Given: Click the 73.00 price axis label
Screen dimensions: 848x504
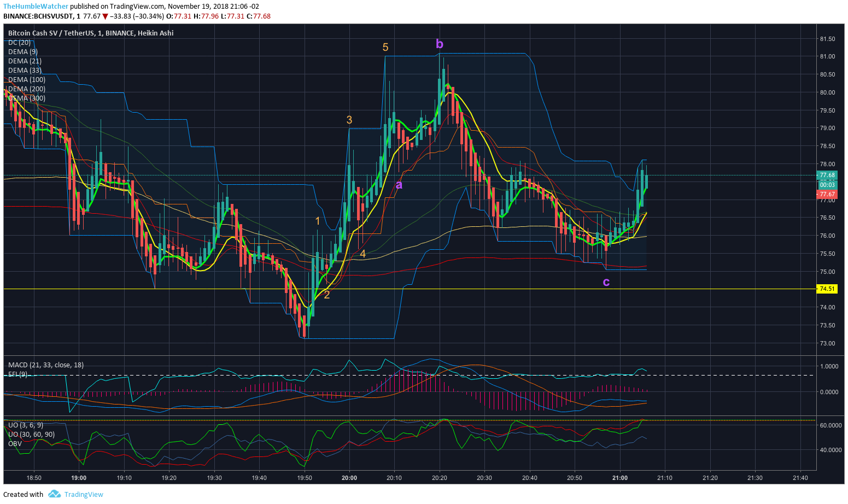Looking at the screenshot, I should (827, 343).
